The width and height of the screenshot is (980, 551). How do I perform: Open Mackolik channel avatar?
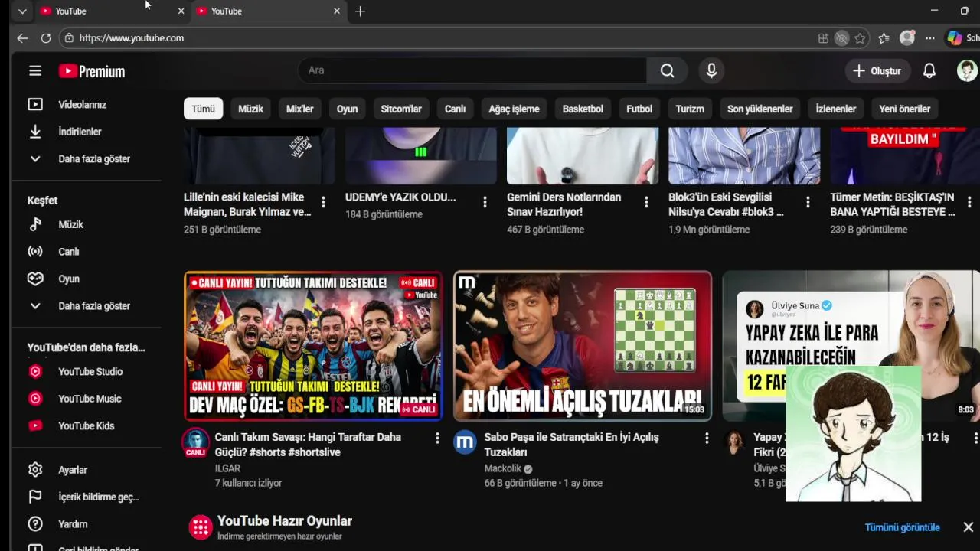click(x=465, y=442)
